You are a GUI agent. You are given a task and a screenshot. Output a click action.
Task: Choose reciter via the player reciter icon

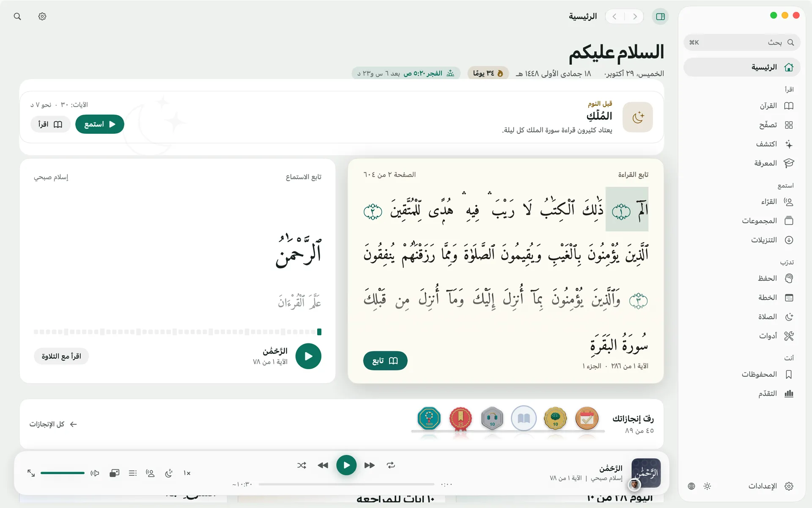150,473
